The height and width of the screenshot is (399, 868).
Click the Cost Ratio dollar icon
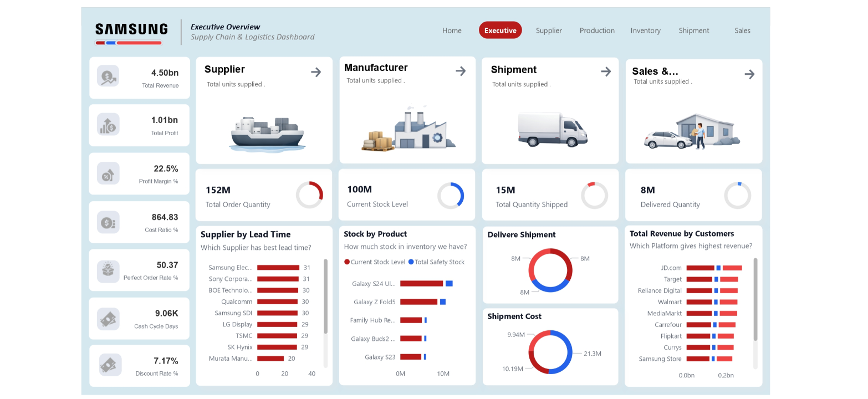[x=108, y=222]
